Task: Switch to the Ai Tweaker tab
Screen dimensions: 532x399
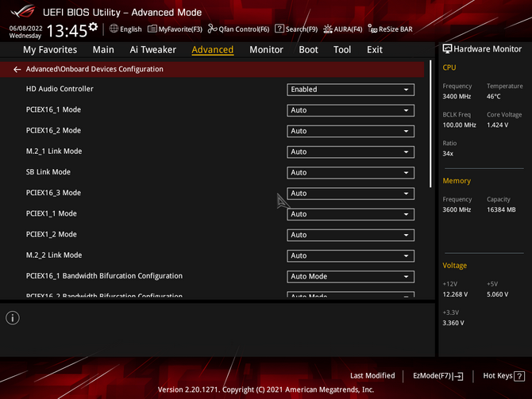Action: (x=153, y=49)
